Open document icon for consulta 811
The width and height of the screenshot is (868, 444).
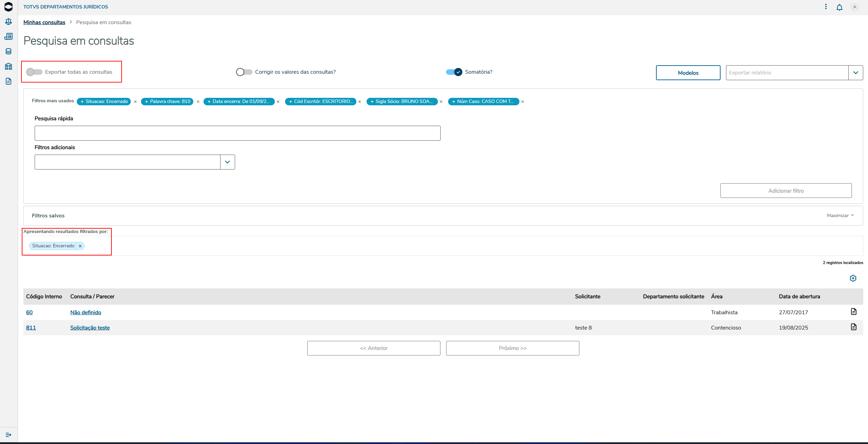[x=853, y=327]
